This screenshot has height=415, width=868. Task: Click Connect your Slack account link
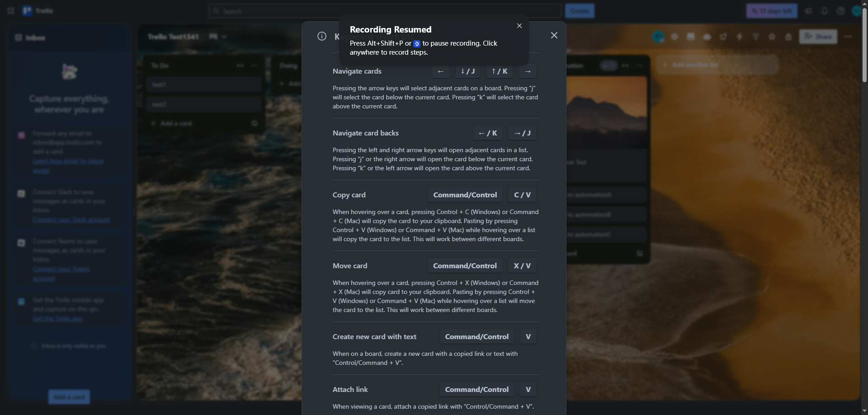71,220
